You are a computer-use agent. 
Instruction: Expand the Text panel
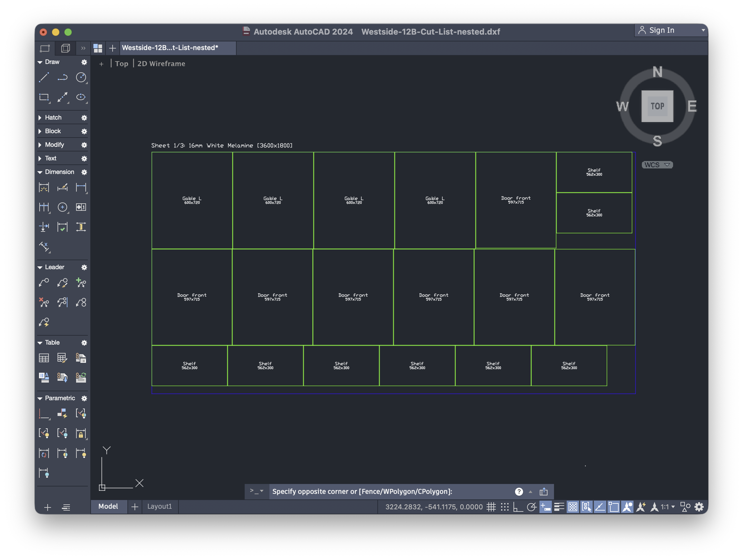pos(40,158)
